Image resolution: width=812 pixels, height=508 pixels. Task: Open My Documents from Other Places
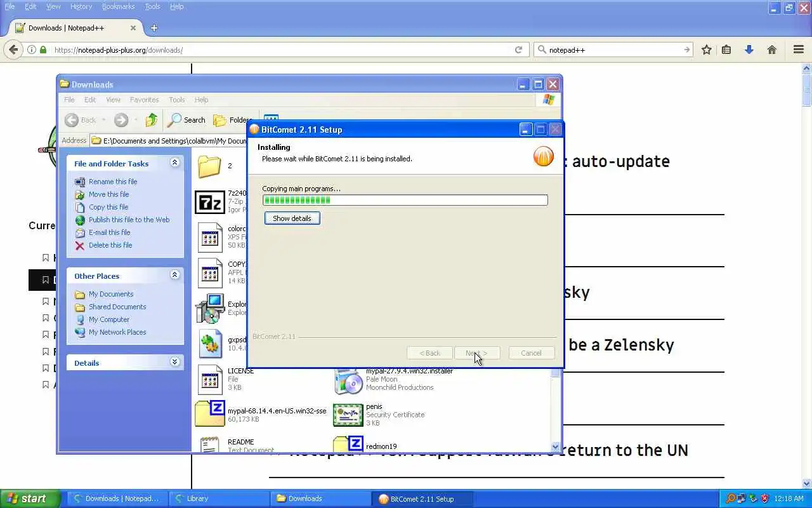click(111, 294)
